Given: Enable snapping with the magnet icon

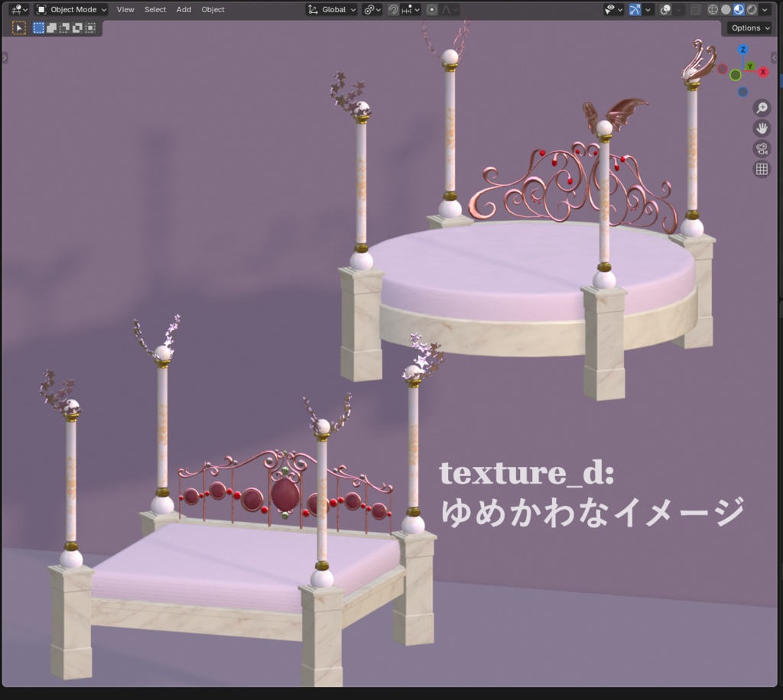Looking at the screenshot, I should (x=391, y=9).
